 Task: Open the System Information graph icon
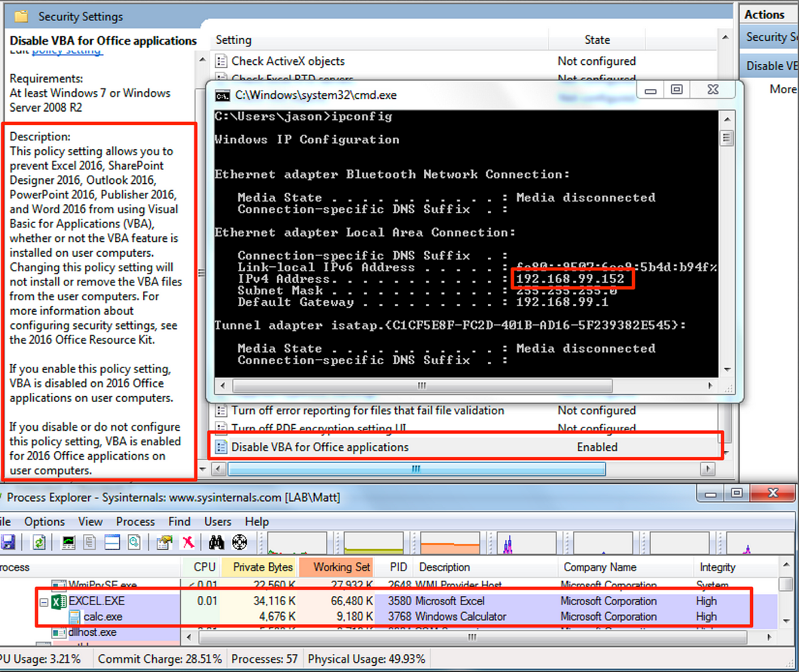[69, 542]
